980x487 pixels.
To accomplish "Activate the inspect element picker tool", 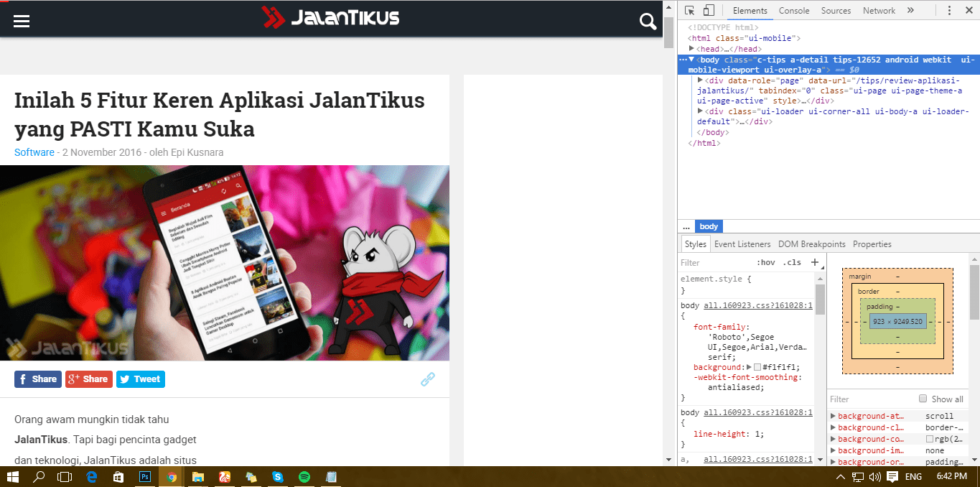I will click(x=690, y=10).
